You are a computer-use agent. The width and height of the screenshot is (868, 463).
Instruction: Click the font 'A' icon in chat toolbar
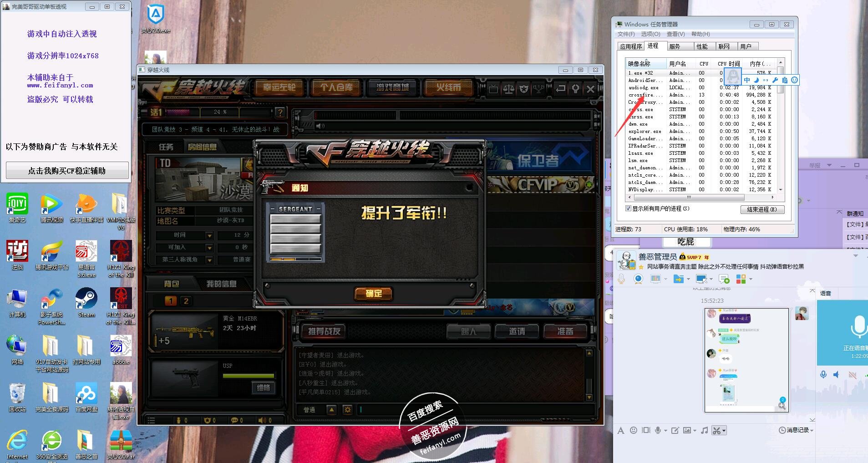click(620, 430)
